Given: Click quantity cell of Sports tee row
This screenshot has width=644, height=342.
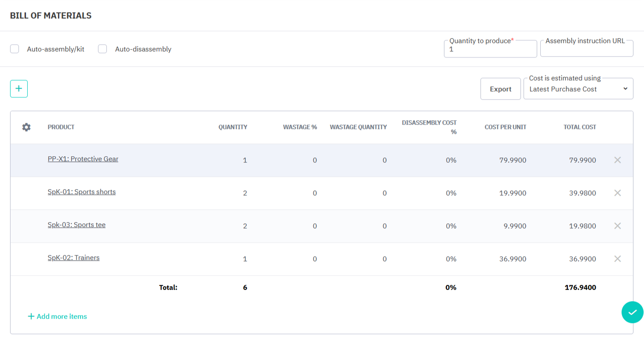Looking at the screenshot, I should point(245,227).
